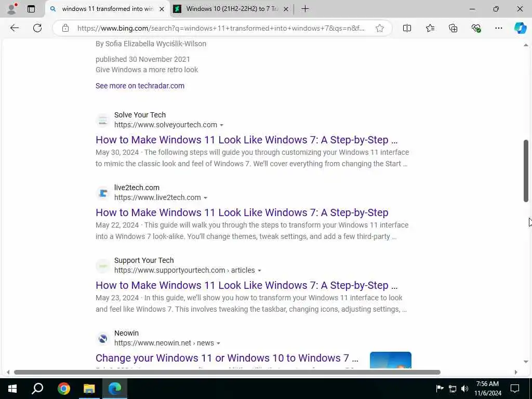Click the scroll left arrow
Screen dimensions: 532x399
click(x=8, y=372)
